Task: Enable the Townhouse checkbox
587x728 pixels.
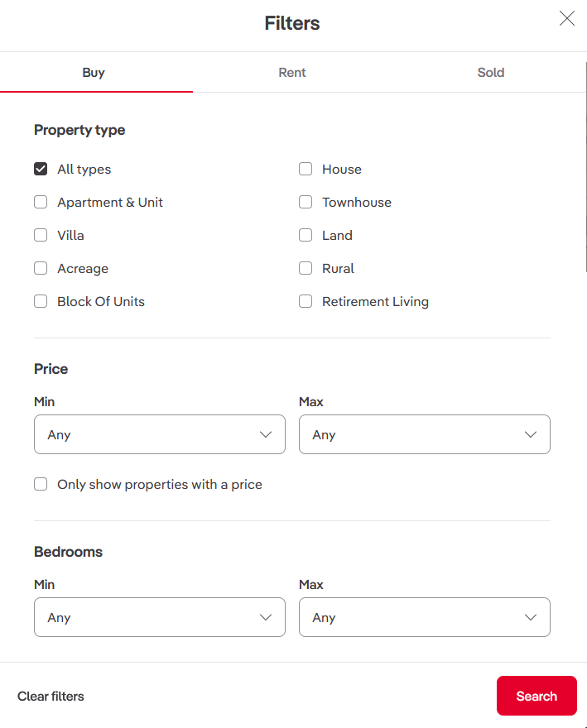Action: pos(306,202)
